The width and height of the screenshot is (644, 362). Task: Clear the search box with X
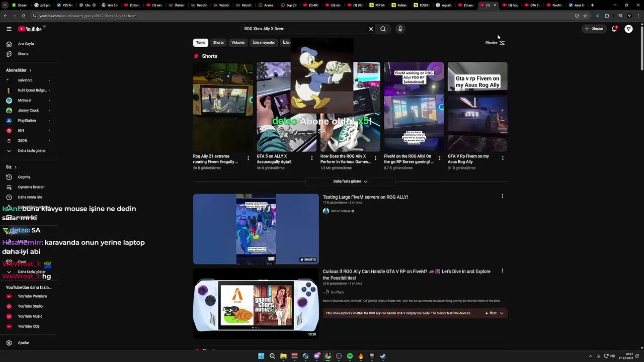tap(371, 29)
